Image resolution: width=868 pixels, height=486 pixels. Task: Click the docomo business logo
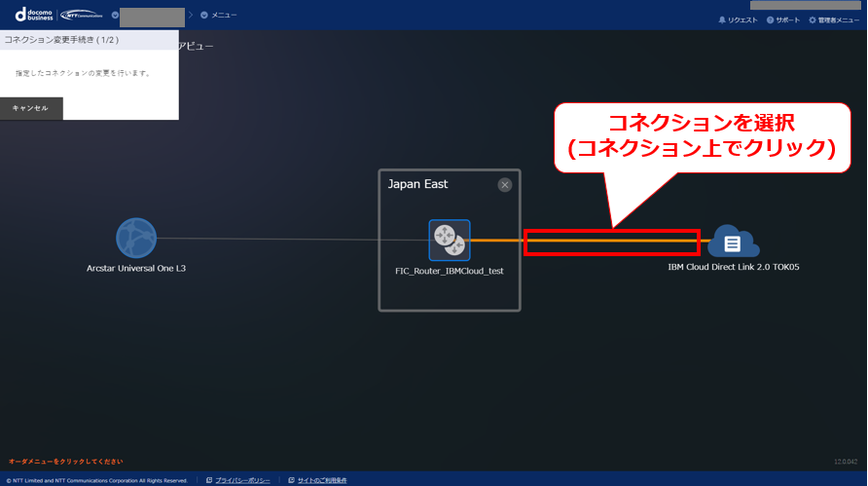point(34,15)
